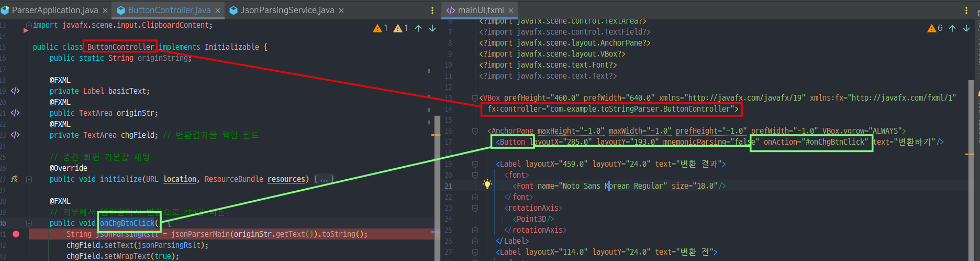Go to next highlighted error in ButtonController editor
980x261 pixels.
tap(432, 28)
